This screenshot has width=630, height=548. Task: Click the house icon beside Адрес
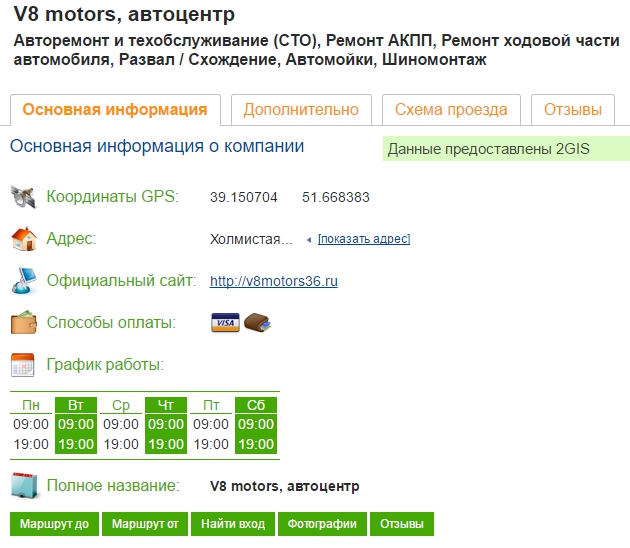(24, 239)
